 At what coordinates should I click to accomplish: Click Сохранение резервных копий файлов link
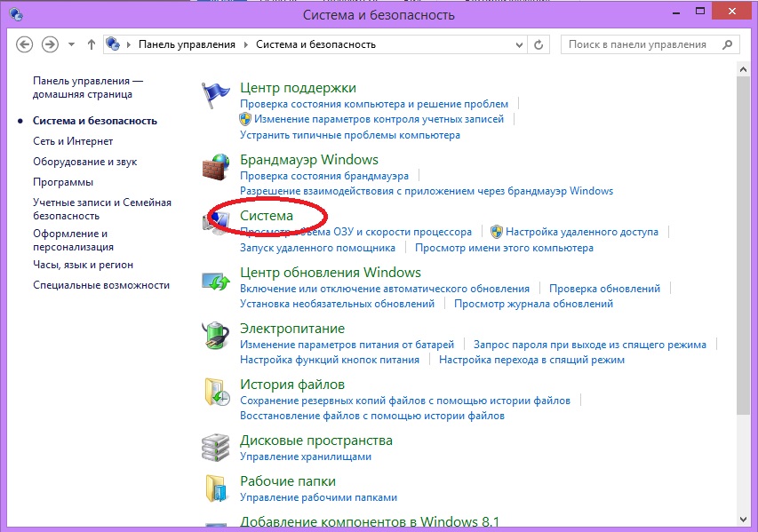click(404, 401)
